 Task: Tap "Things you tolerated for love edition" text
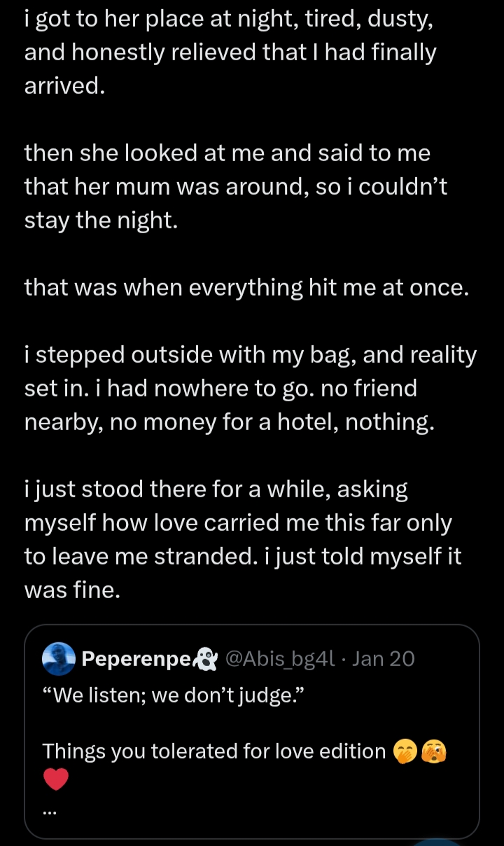tap(214, 751)
